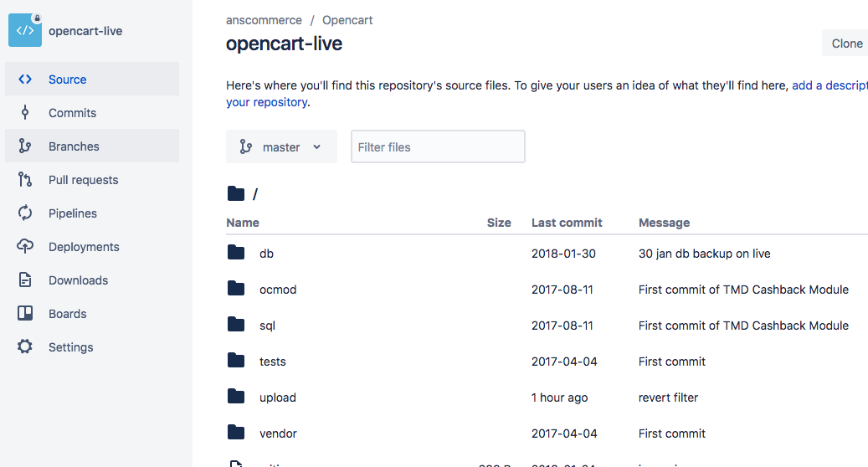
Task: Click ocmod row's TMD Cashback Module message
Action: (x=743, y=290)
